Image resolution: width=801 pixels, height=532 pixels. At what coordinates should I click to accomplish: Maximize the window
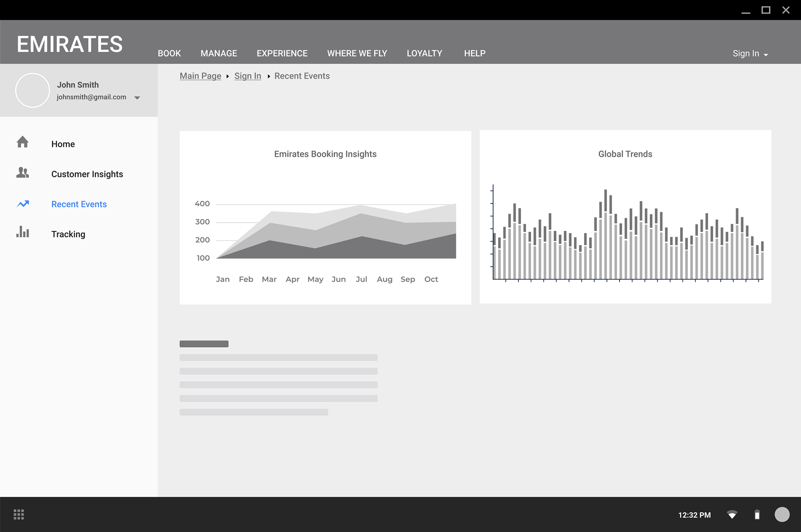point(766,10)
